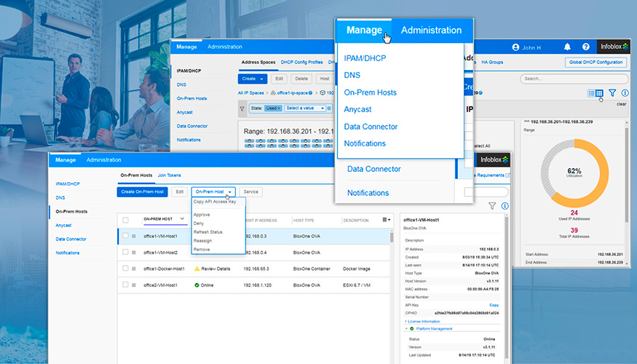Open the notification bell in the IPAM/DHCP window header
The width and height of the screenshot is (637, 364).
coord(567,47)
